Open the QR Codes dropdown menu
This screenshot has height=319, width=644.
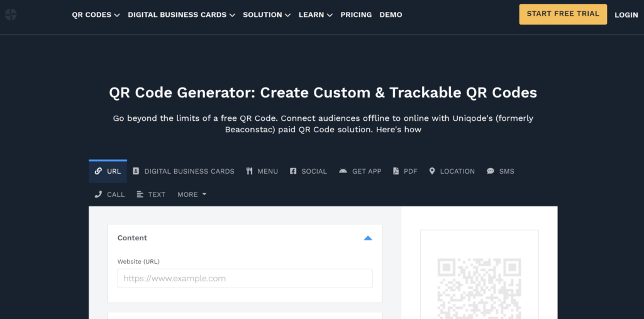point(96,15)
